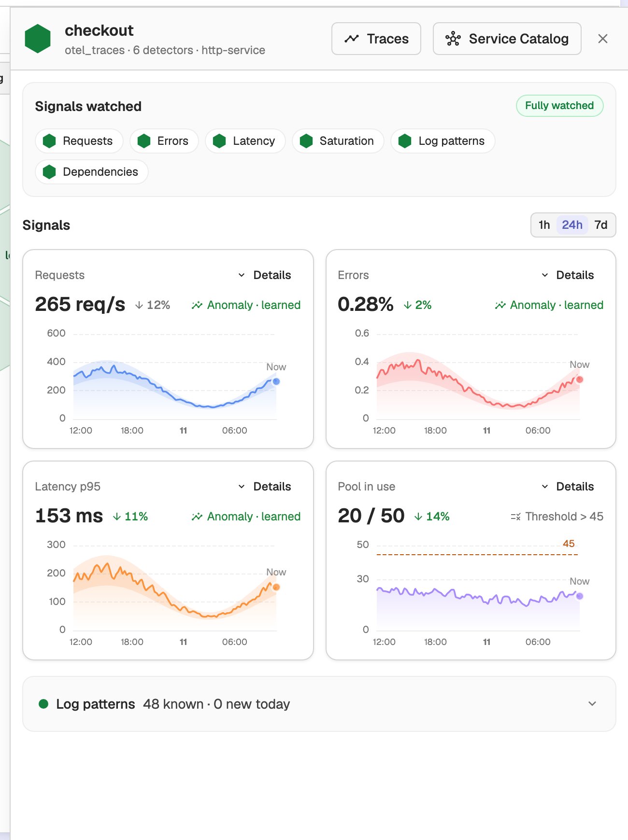The image size is (628, 840).
Task: Click the 48 known · 0 new today text
Action: [216, 704]
